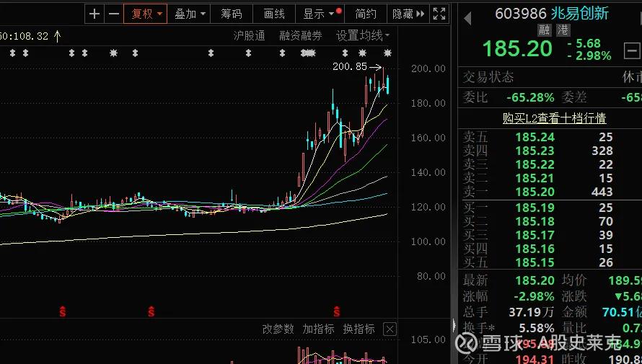Expand 设置均线 dropdown

(x=363, y=36)
